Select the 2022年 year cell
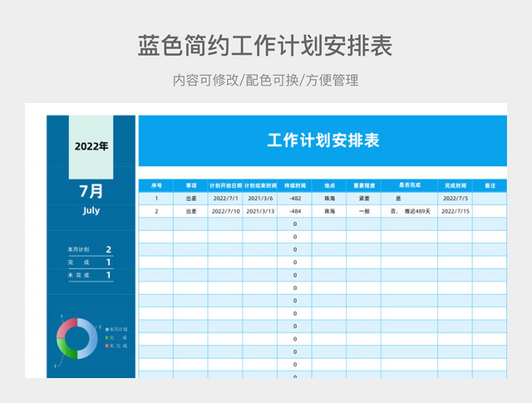Viewport: 532px width, 403px height. (x=91, y=147)
